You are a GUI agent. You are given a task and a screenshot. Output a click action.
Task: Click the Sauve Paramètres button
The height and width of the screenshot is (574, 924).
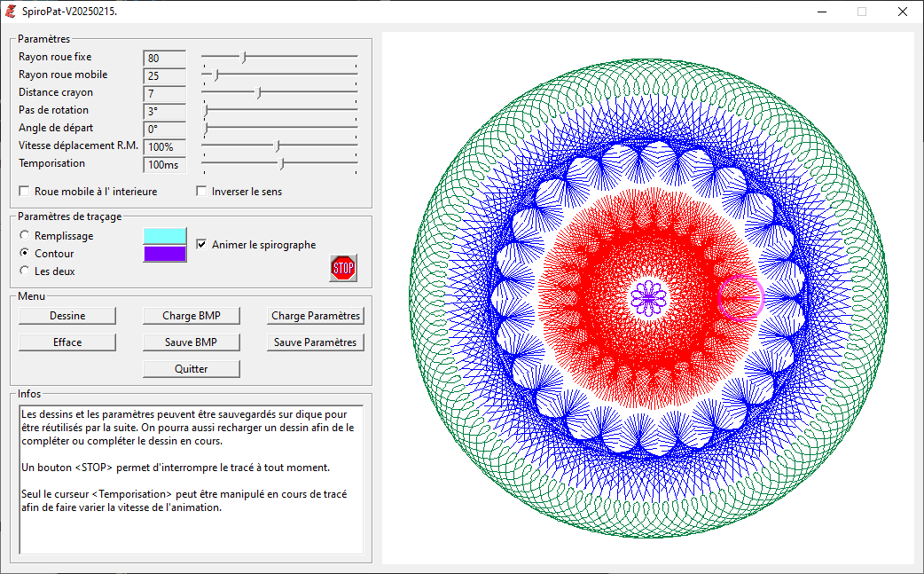pyautogui.click(x=316, y=342)
